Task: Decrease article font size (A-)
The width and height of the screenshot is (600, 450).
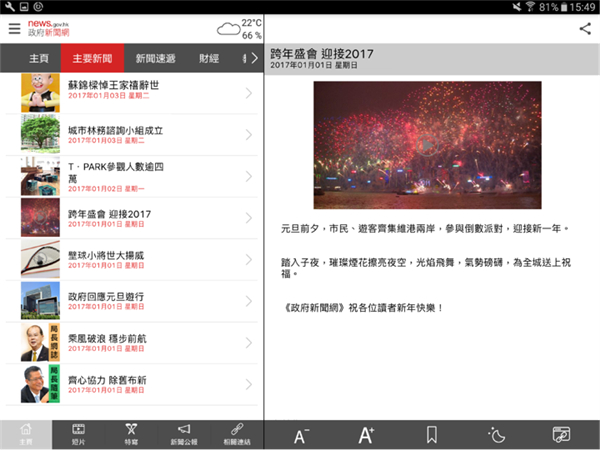Action: pos(301,435)
